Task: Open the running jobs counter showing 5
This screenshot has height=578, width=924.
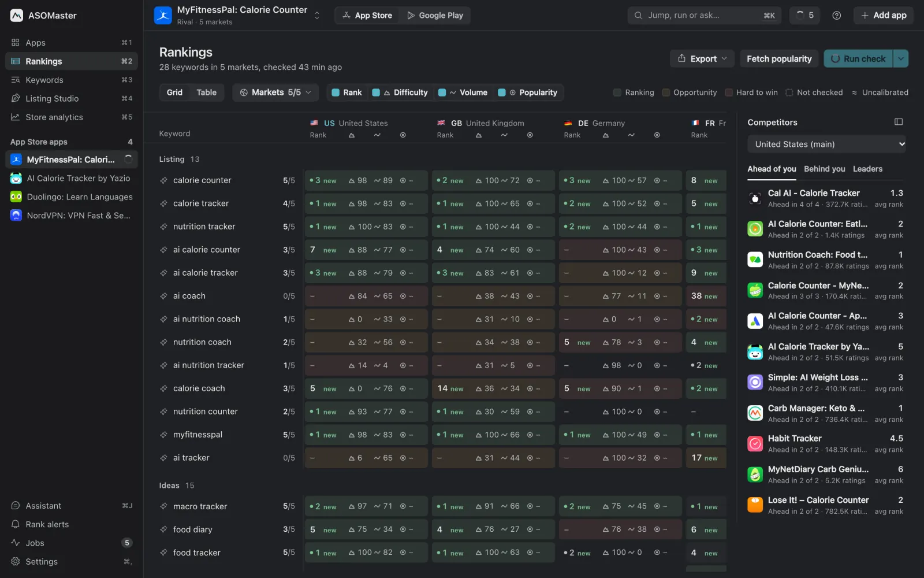Action: [x=804, y=16]
